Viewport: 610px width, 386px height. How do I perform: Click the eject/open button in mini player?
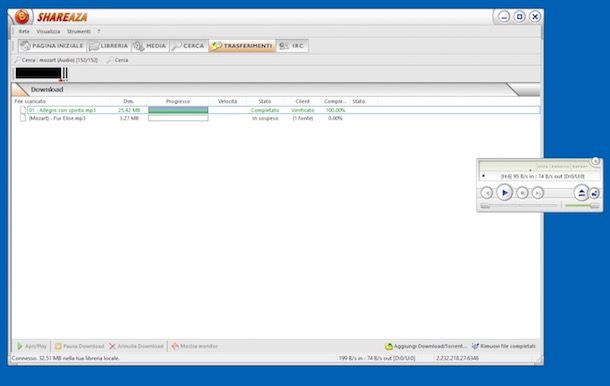tap(581, 193)
